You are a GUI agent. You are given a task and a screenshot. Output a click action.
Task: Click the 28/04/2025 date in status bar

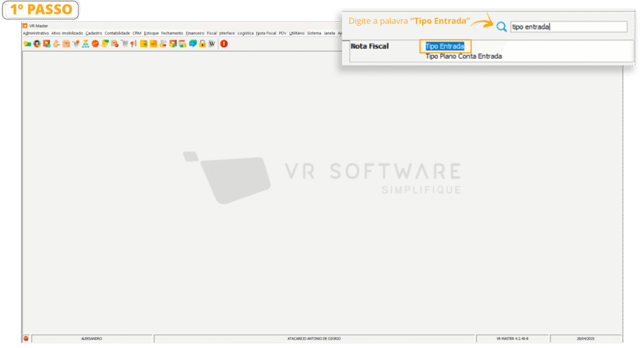coord(586,339)
